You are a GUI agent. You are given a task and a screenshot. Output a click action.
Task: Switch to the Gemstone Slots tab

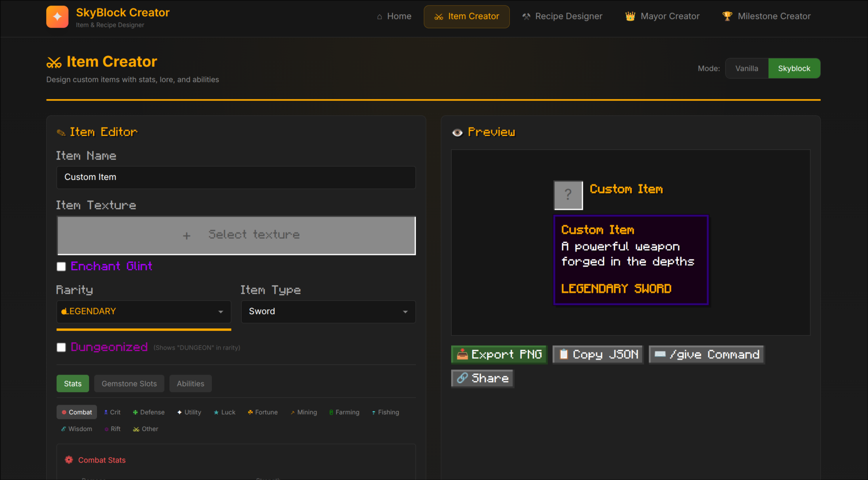tap(129, 383)
